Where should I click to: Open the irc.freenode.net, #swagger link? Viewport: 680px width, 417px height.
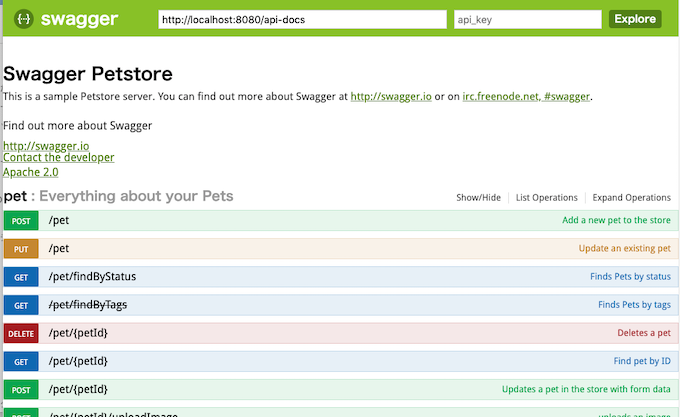(526, 96)
